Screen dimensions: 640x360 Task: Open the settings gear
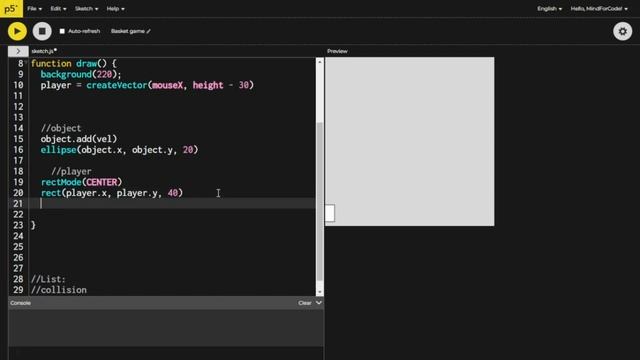[x=622, y=31]
